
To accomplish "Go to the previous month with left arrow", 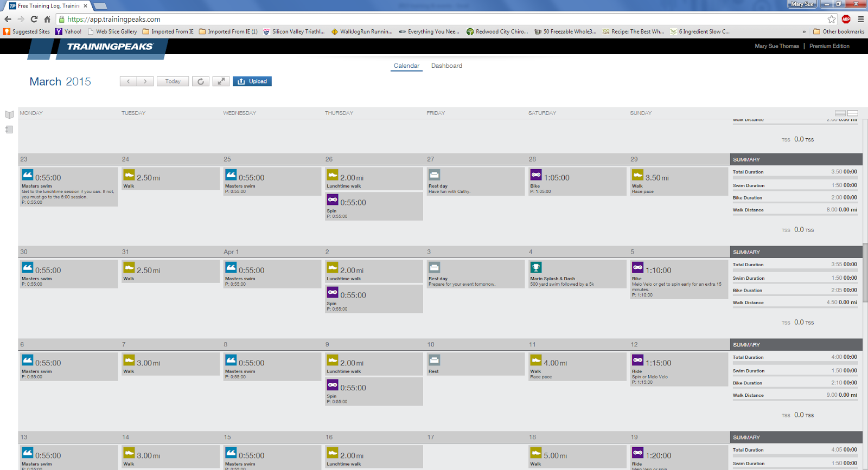I will coord(129,81).
